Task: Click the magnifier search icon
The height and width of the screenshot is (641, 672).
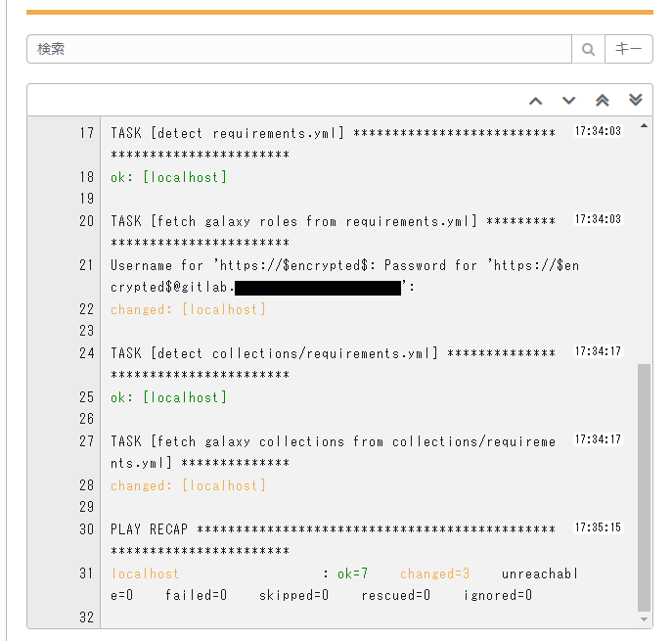Action: pyautogui.click(x=588, y=49)
